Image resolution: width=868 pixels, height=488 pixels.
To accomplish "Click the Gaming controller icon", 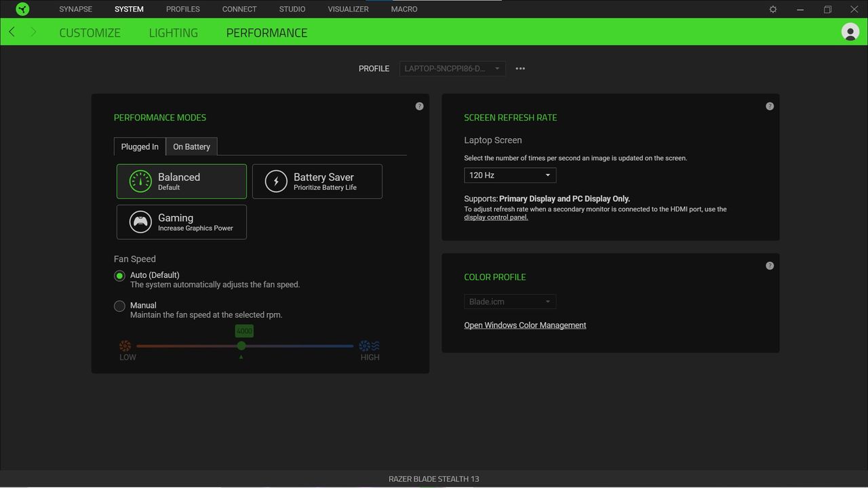I will pyautogui.click(x=140, y=222).
